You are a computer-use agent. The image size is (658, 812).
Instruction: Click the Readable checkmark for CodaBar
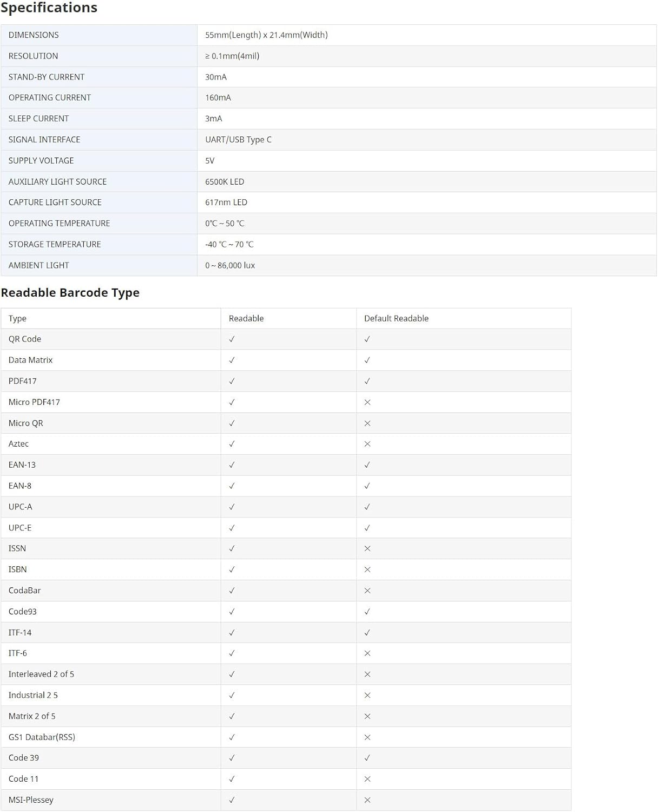click(232, 591)
